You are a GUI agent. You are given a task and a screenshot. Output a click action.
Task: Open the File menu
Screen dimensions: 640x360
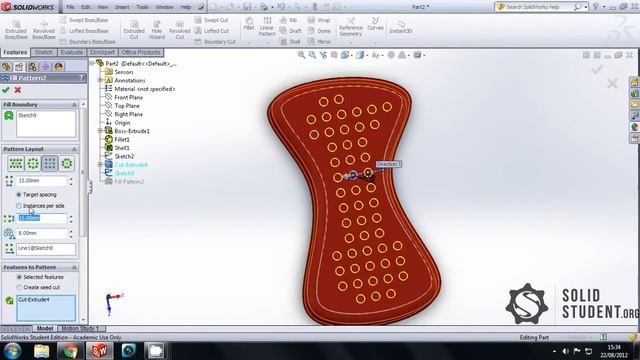pos(70,7)
